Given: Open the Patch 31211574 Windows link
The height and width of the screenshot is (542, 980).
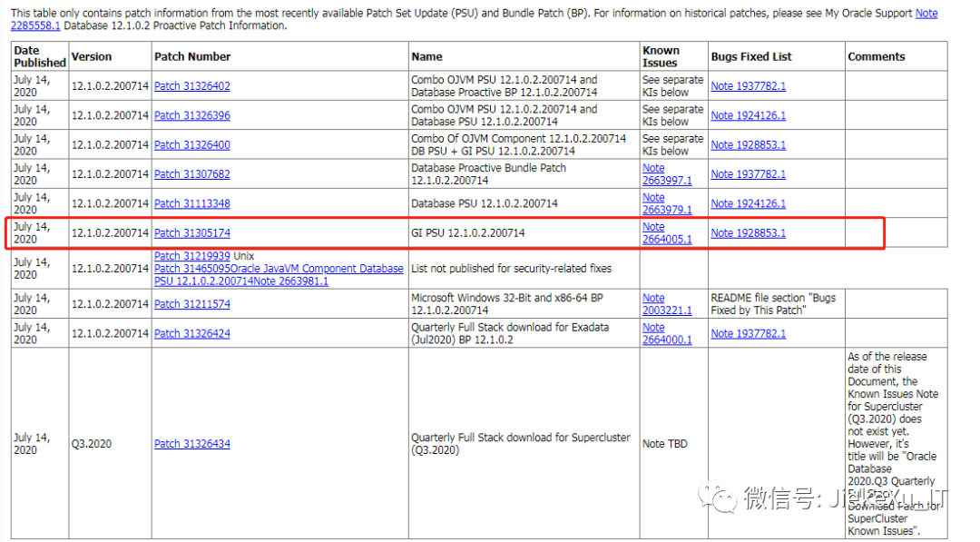Looking at the screenshot, I should click(191, 304).
